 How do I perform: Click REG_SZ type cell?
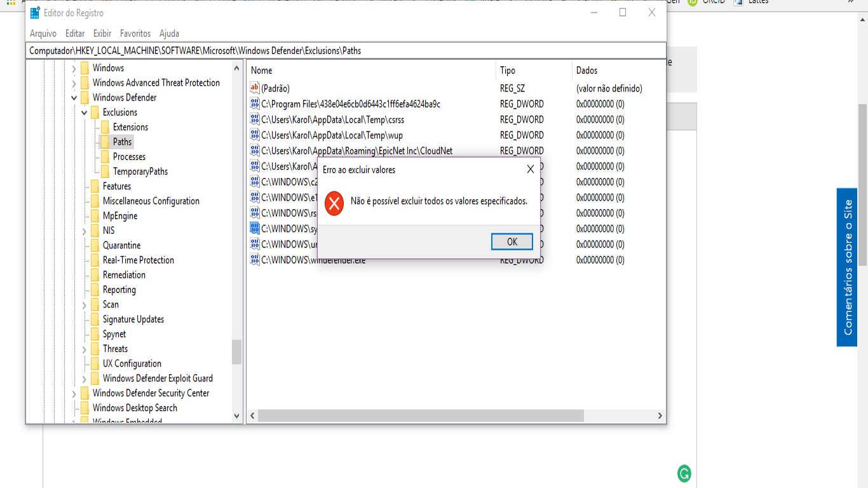(x=512, y=88)
